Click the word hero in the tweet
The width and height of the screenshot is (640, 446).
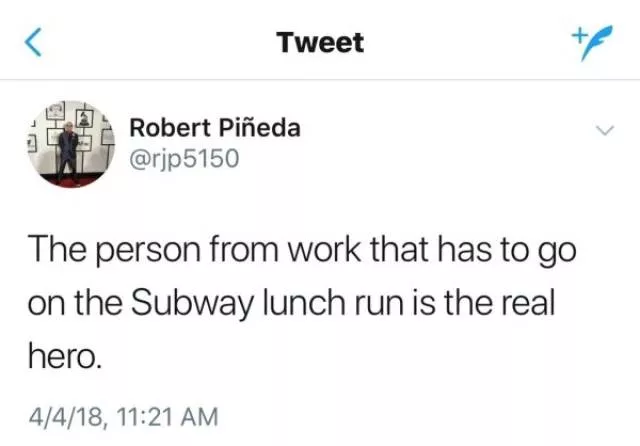(64, 353)
